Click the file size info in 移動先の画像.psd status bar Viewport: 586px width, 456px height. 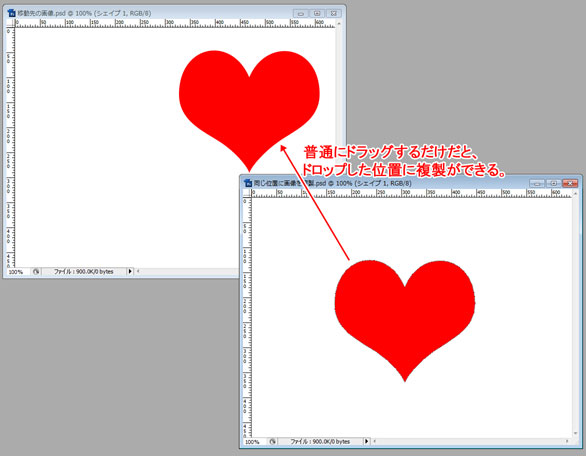[x=84, y=272]
